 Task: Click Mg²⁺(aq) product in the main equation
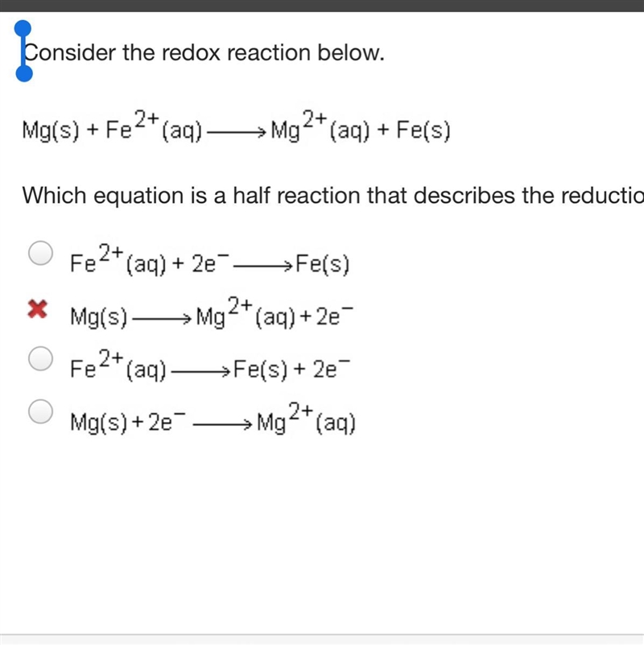321,126
